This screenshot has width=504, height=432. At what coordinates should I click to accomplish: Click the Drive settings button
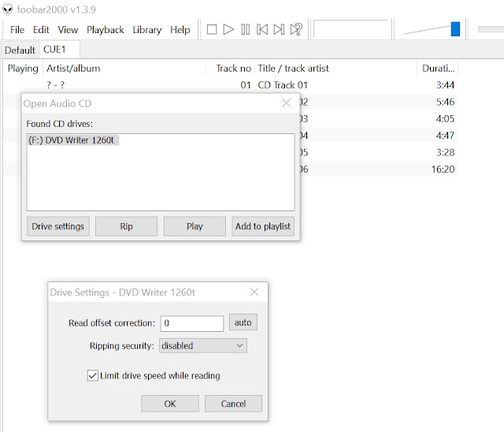click(57, 226)
